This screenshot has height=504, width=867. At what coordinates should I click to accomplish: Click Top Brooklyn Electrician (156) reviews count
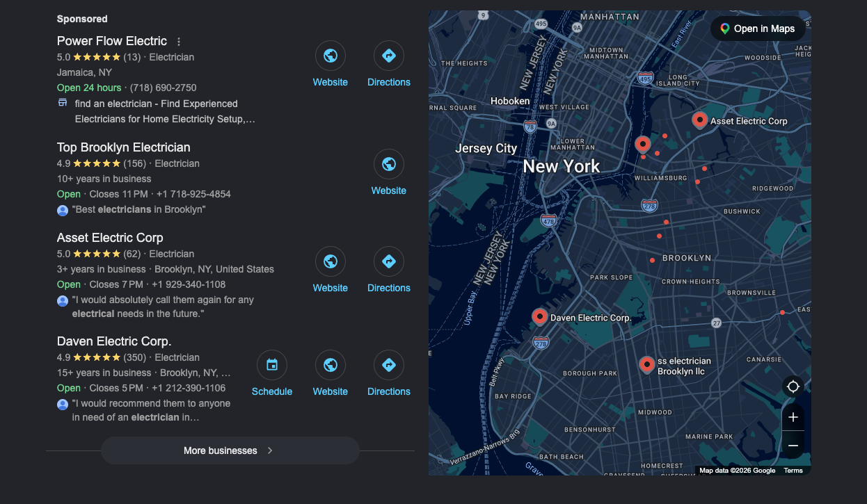[135, 163]
